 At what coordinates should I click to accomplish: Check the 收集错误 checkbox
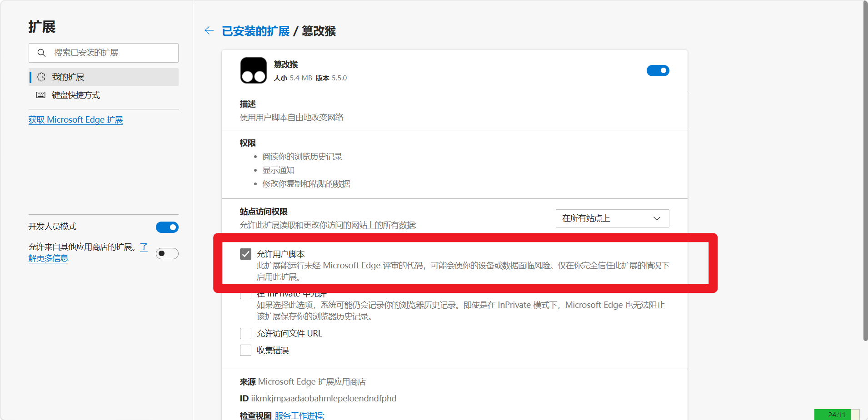tap(245, 350)
